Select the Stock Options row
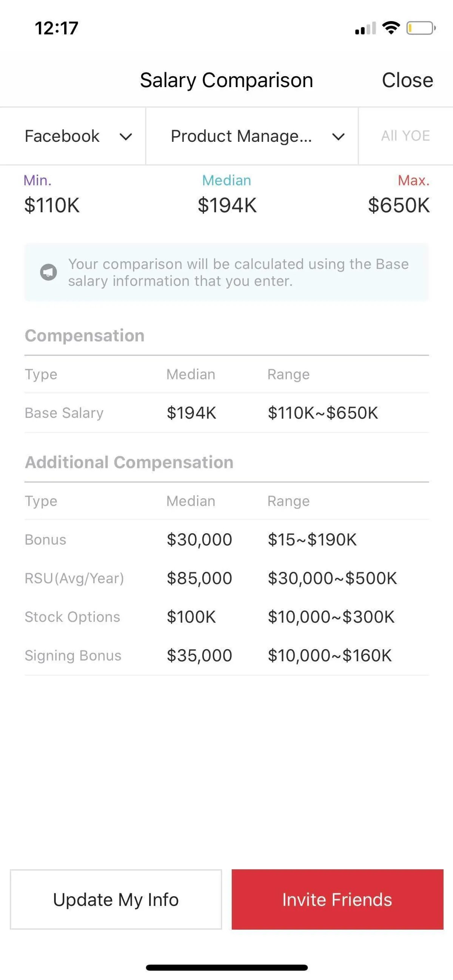This screenshot has width=453, height=980. [226, 617]
